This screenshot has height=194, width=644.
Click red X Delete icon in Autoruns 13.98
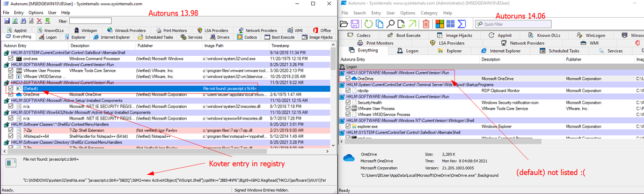click(39, 21)
